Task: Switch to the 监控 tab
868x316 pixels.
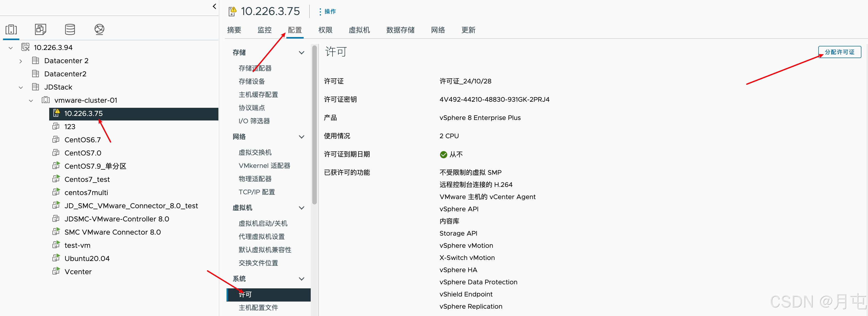Action: pyautogui.click(x=264, y=30)
